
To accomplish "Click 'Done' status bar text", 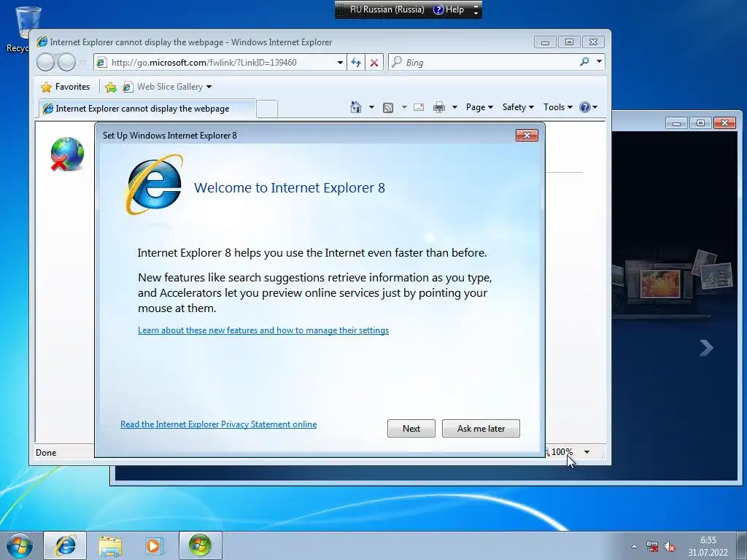I will (x=46, y=452).
